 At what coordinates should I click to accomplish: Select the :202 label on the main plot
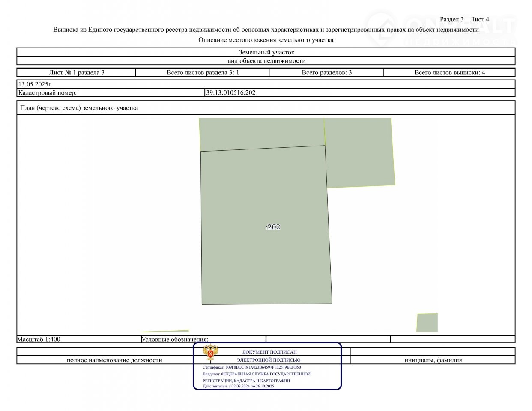tap(272, 227)
